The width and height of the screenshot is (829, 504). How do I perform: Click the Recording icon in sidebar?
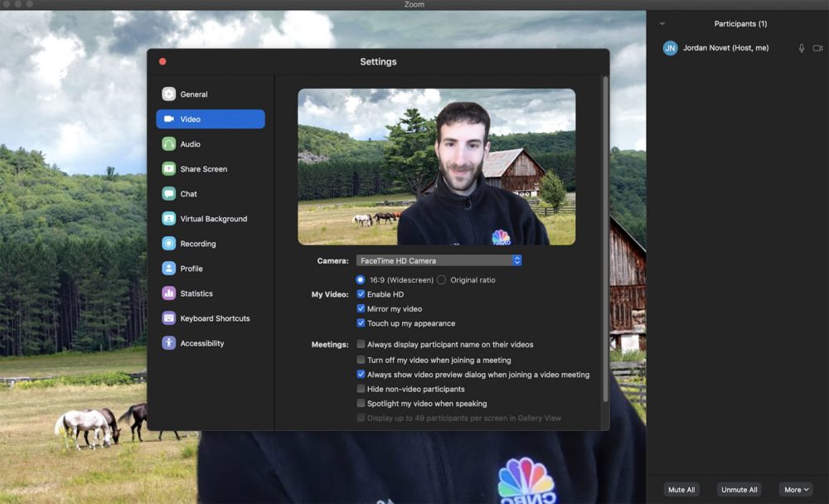tap(169, 244)
